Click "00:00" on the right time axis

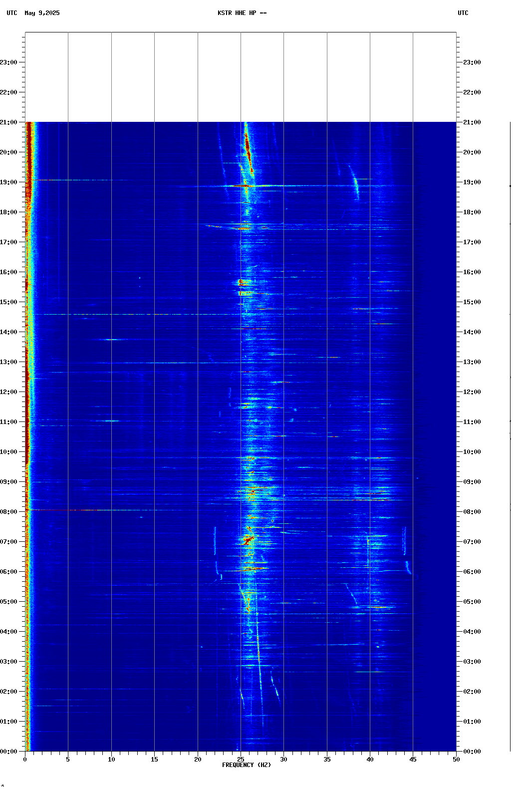coord(472,752)
